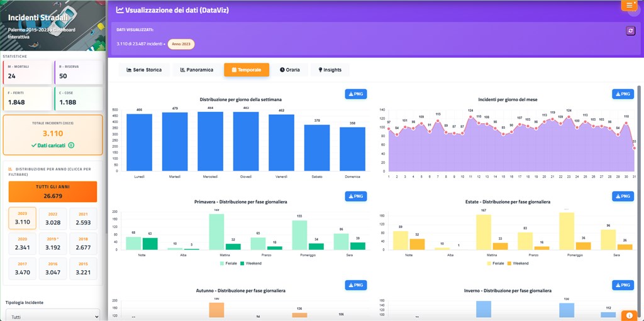Click the Anno: 2023 filter badge

[181, 43]
